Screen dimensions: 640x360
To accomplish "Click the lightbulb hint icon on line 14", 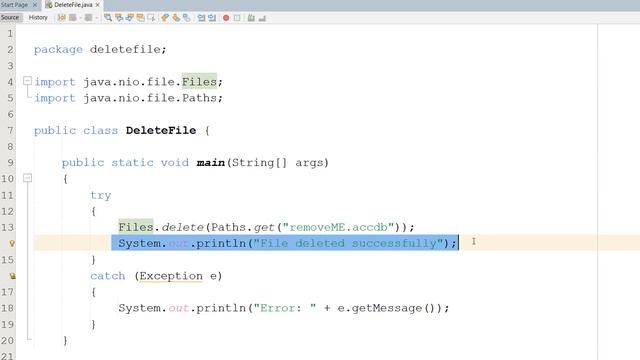I will (x=12, y=243).
